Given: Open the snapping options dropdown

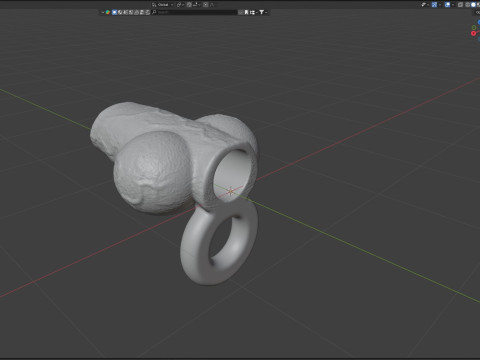Looking at the screenshot, I should [196, 5].
